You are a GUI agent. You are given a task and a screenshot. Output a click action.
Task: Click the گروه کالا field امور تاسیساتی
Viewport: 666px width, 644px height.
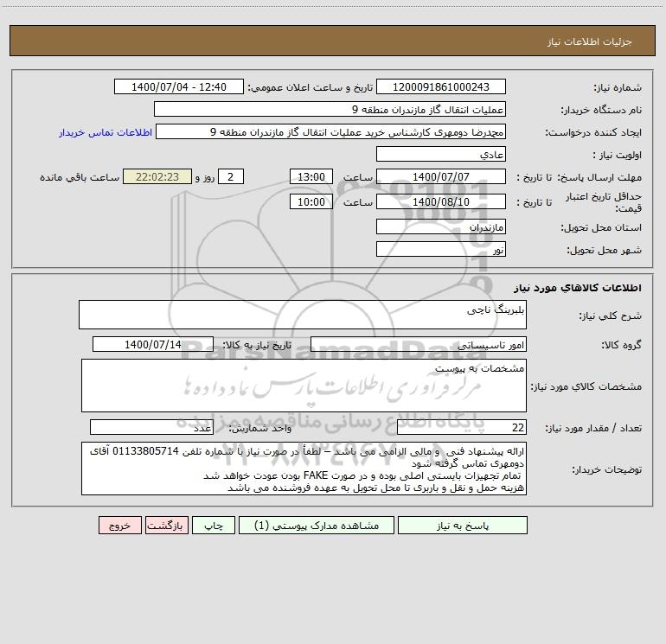[x=419, y=345]
